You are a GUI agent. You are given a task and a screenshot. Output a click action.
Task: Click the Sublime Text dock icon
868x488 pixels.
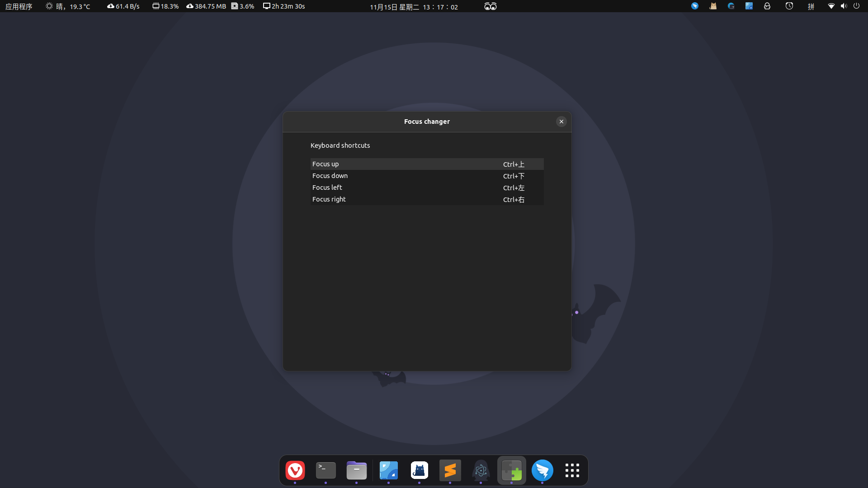(x=450, y=470)
